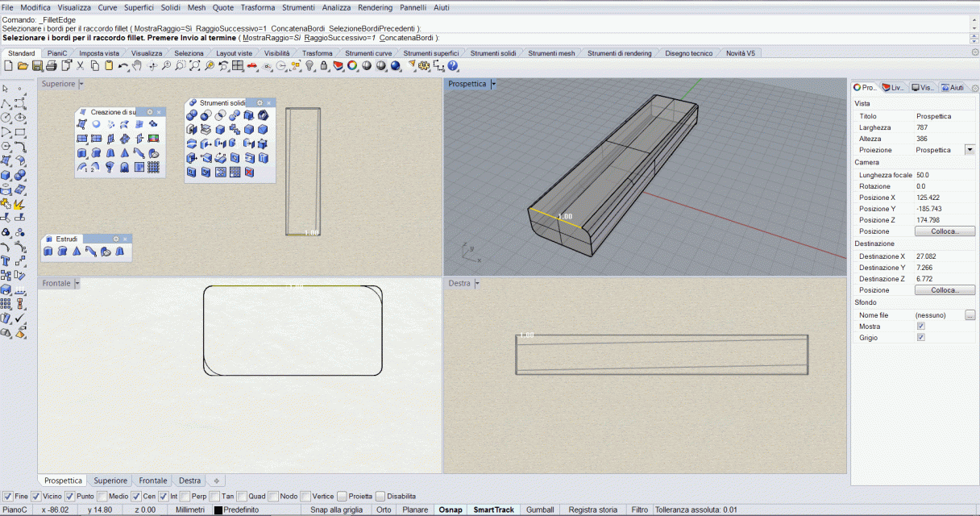
Task: Click the black Predefinito layer color swatch
Action: (218, 510)
